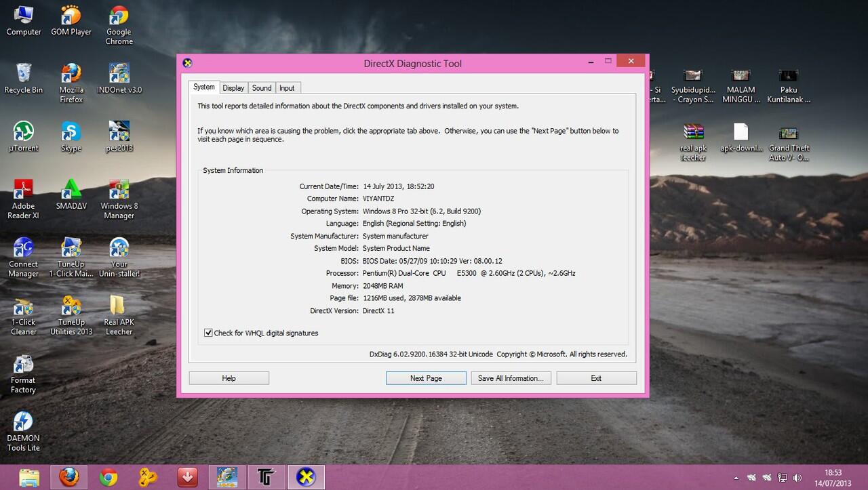
Task: Click the Pentium(R) Dual-Core processor text
Action: coord(469,273)
